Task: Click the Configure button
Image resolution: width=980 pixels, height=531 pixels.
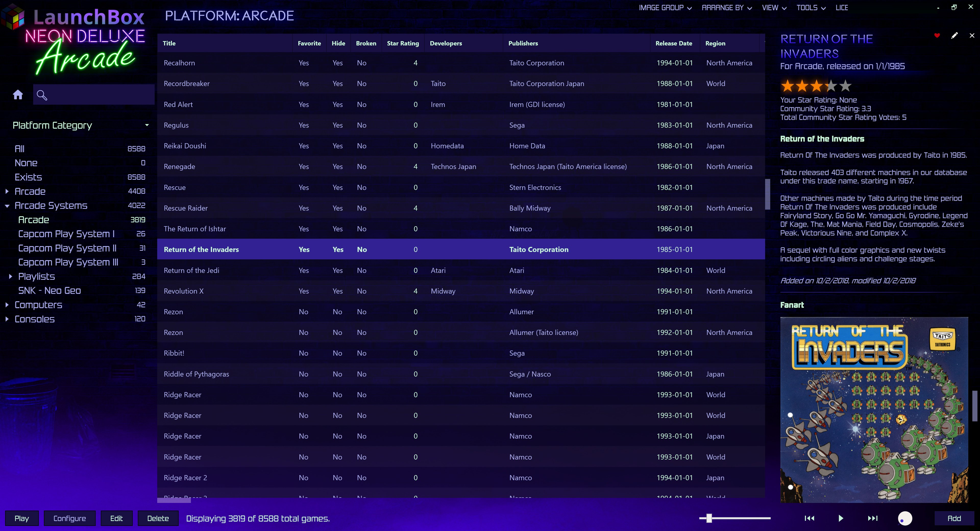Action: pos(70,518)
